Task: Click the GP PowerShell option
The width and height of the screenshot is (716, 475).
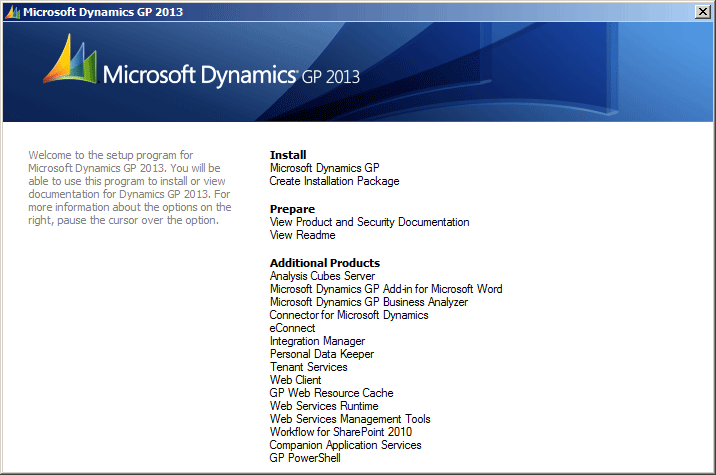Action: pos(305,458)
